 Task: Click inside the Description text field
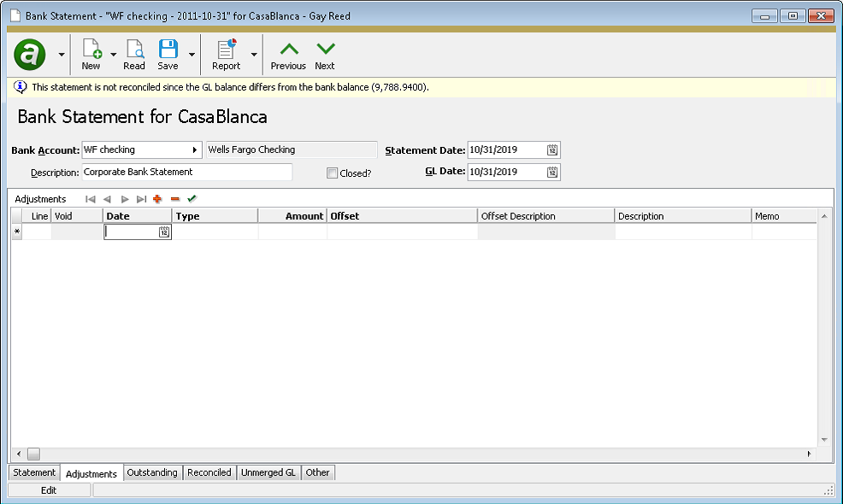tap(184, 172)
